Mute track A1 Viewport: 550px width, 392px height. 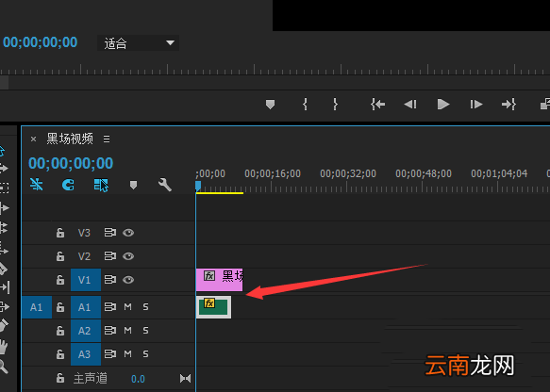point(127,307)
